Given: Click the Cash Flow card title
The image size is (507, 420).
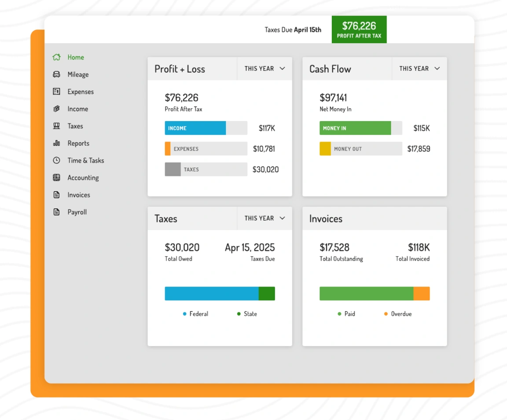Looking at the screenshot, I should point(330,69).
